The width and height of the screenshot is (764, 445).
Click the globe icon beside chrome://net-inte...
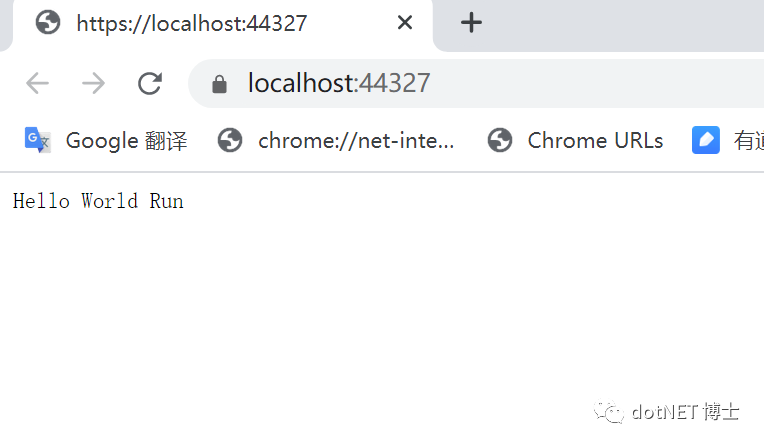pos(230,141)
